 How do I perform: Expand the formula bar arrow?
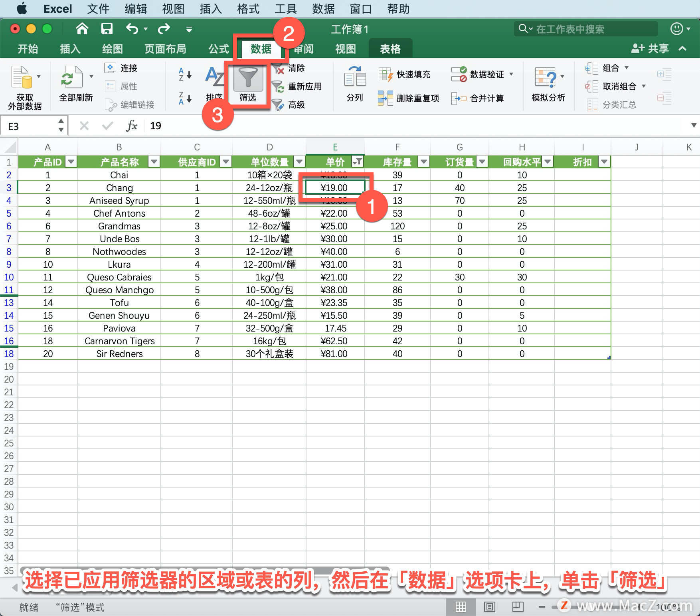694,126
